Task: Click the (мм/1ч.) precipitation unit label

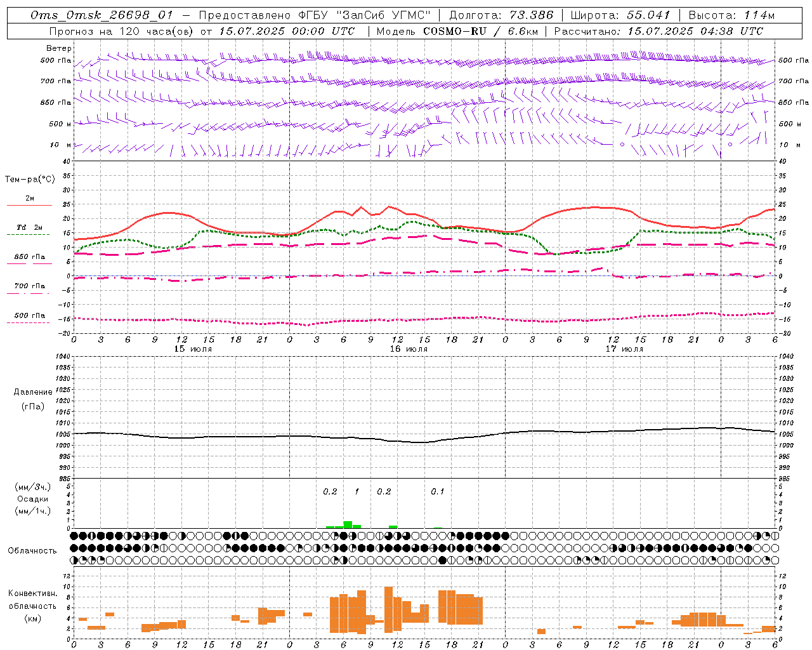Action: (x=32, y=511)
